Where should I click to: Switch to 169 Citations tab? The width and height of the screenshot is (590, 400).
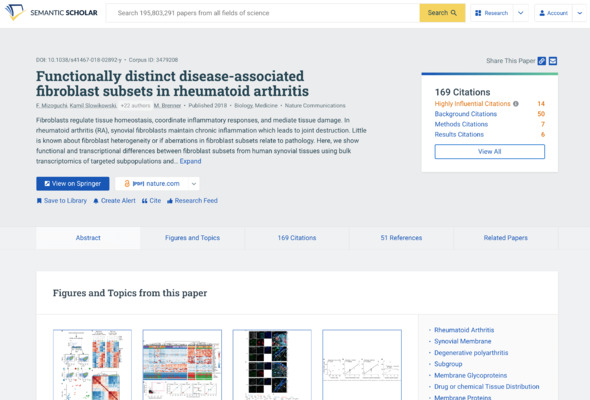click(x=297, y=238)
